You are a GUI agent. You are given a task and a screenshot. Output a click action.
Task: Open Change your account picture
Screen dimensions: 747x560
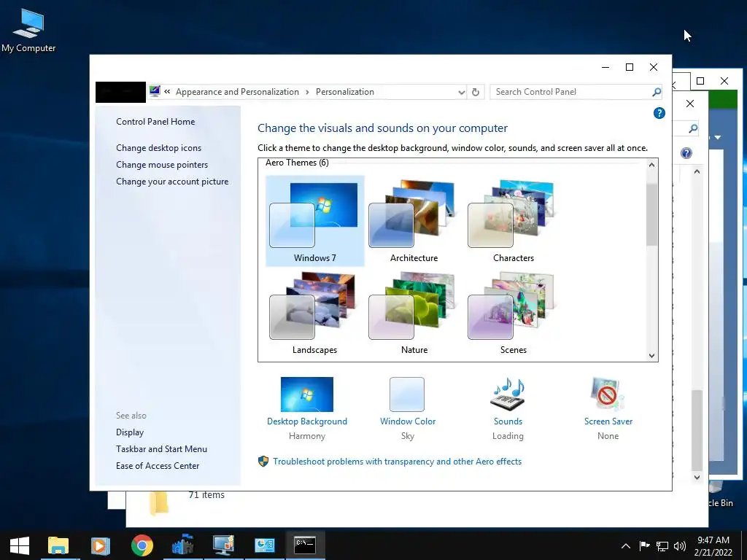point(172,182)
